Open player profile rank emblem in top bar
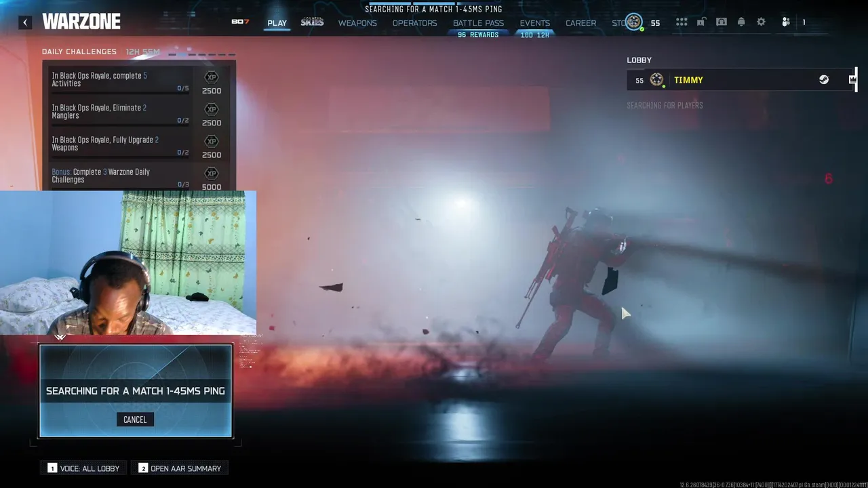Screen dimensions: 868x488 (x=633, y=22)
